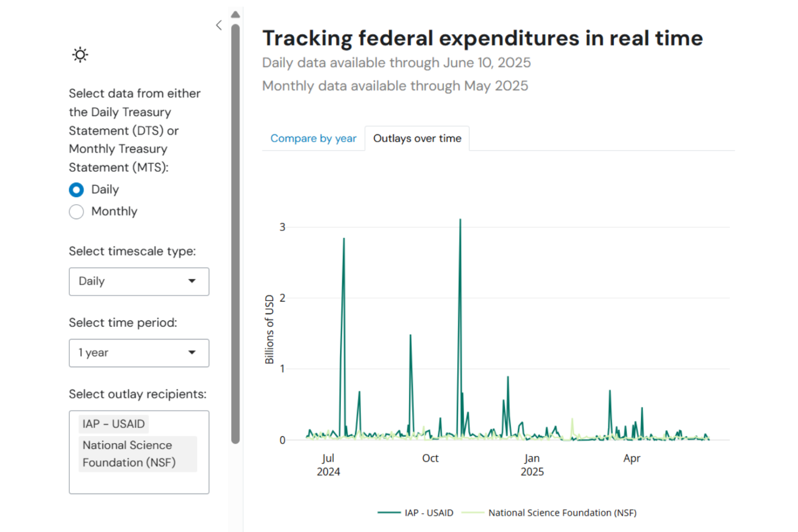Click the light green NSF legend line

point(473,513)
